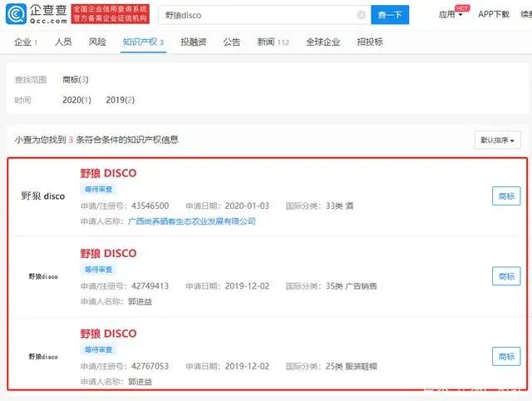Switch to the 企业 tab
The image size is (532, 401).
[26, 42]
